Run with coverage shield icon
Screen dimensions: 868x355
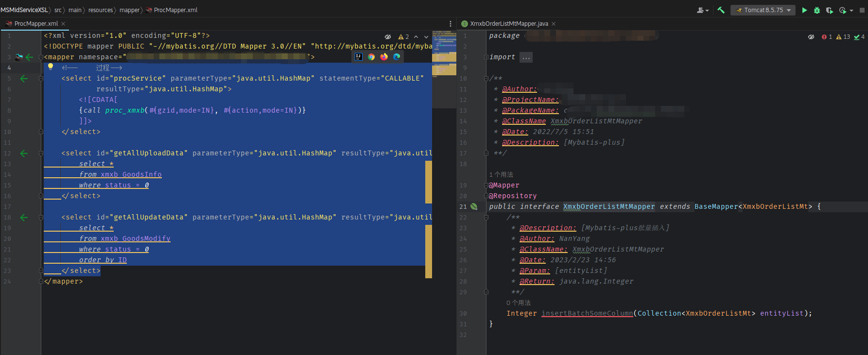(830, 10)
